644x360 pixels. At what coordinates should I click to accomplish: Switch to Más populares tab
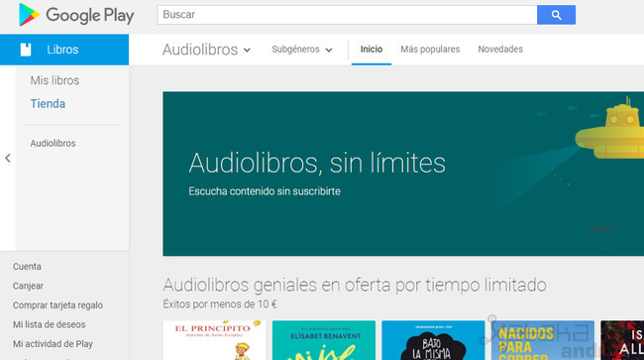coord(430,50)
